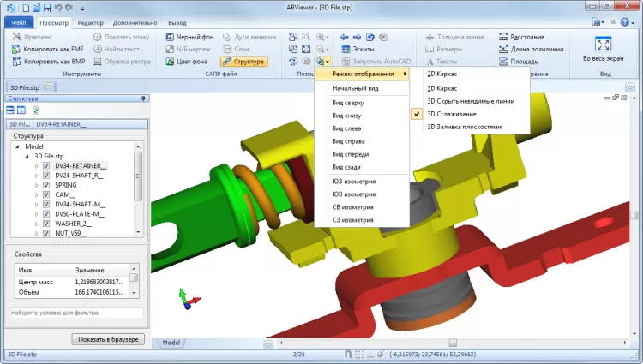The height and width of the screenshot is (364, 643).
Task: Switch to the Дополнительно ribbon tab
Action: (135, 23)
